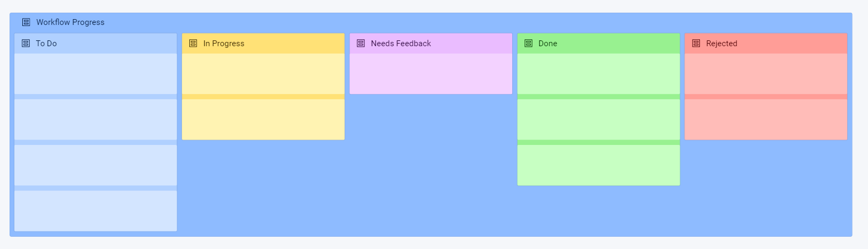This screenshot has width=868, height=249.
Task: Click the Done column icon
Action: (x=528, y=44)
